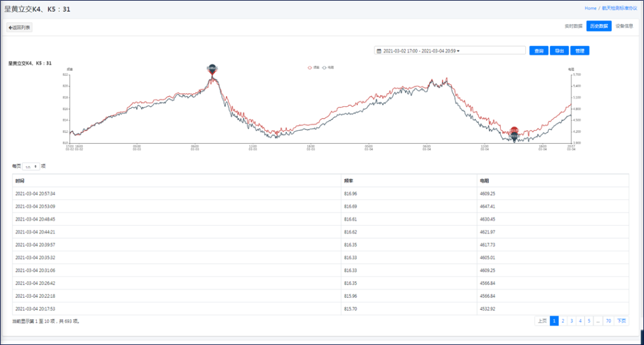
Task: Switch to the 实时数据 tab
Action: click(574, 26)
